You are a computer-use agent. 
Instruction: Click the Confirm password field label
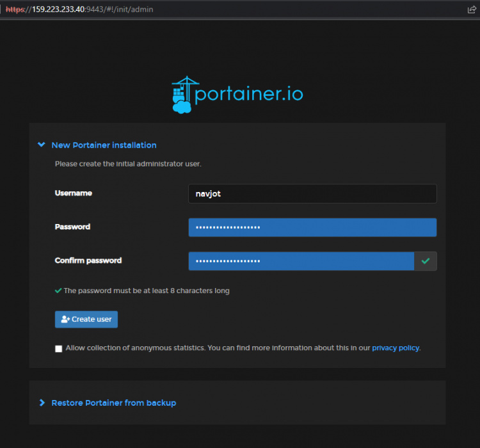tap(88, 260)
